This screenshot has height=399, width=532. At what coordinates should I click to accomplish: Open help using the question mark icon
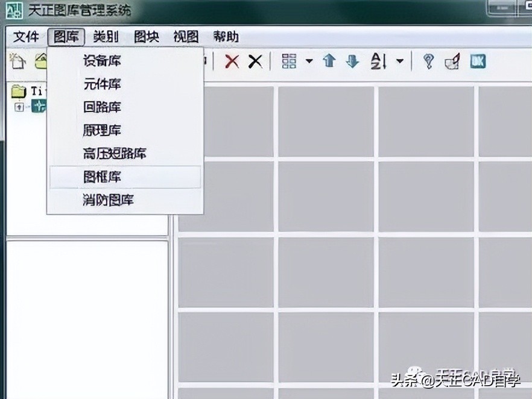point(429,60)
